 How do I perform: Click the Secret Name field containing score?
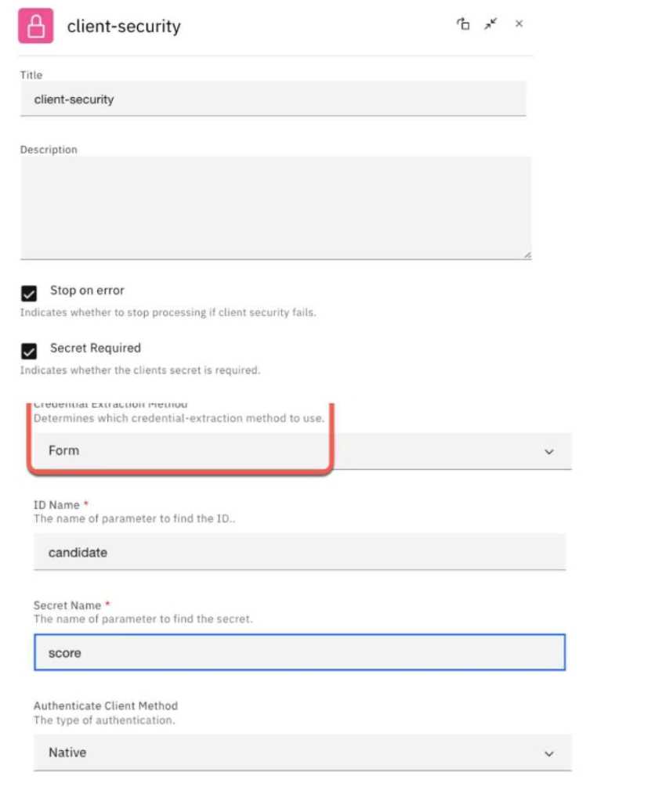tap(299, 652)
